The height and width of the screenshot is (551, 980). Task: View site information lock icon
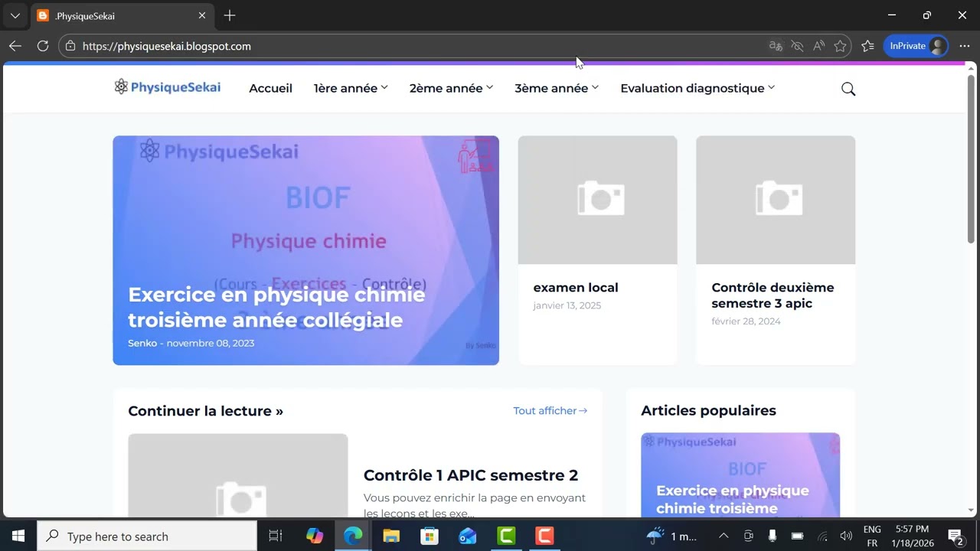coord(70,46)
